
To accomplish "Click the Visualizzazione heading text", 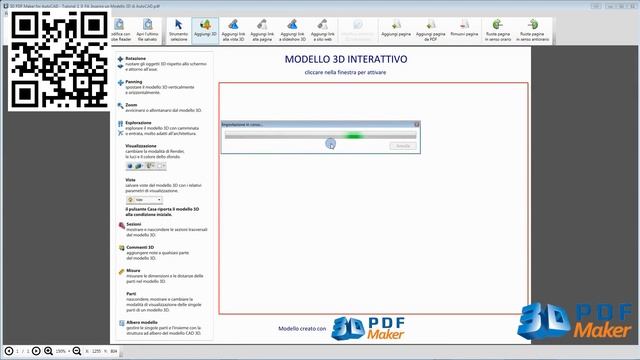I will pyautogui.click(x=141, y=146).
